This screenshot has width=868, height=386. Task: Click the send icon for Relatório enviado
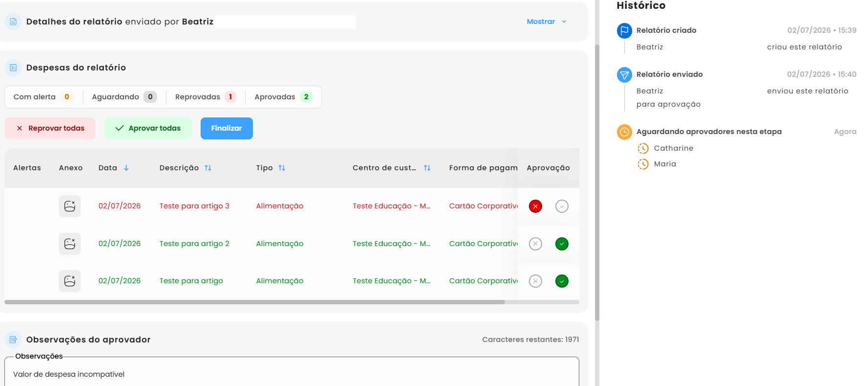coord(624,75)
